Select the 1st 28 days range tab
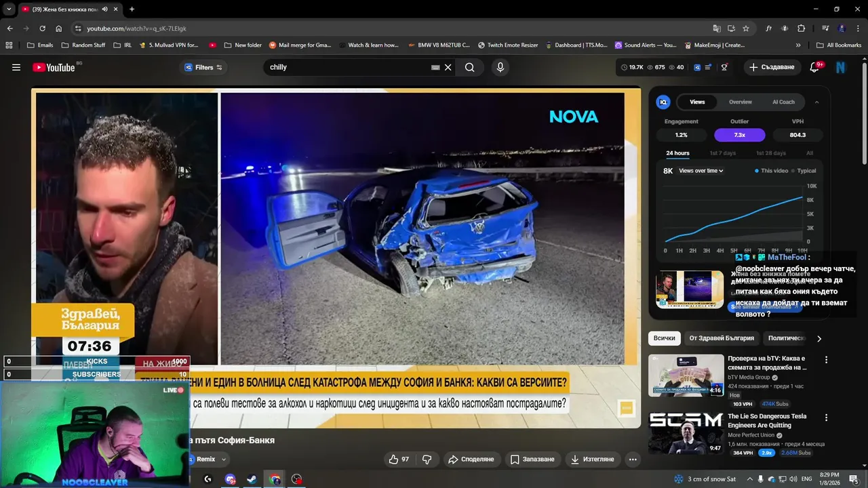The height and width of the screenshot is (488, 868). [x=771, y=153]
